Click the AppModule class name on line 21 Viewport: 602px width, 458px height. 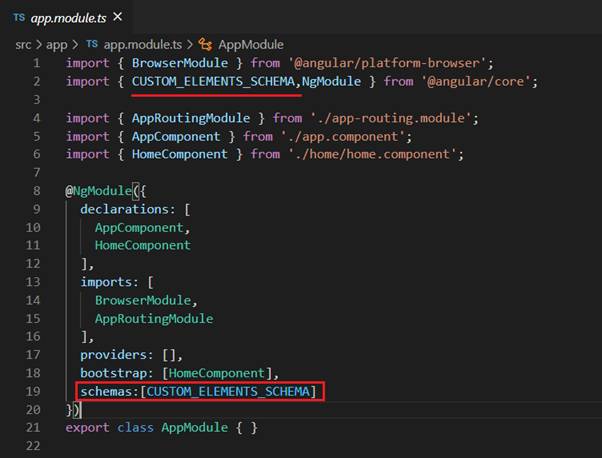(195, 428)
